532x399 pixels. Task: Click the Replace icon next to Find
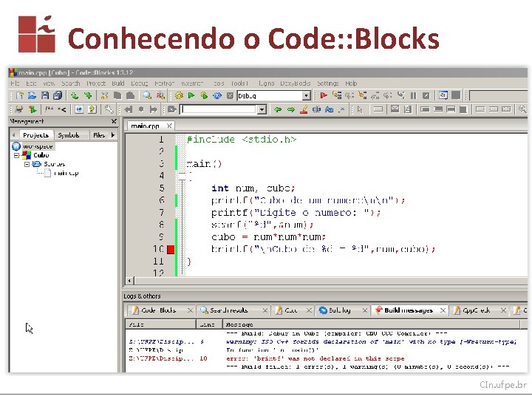pyautogui.click(x=160, y=95)
